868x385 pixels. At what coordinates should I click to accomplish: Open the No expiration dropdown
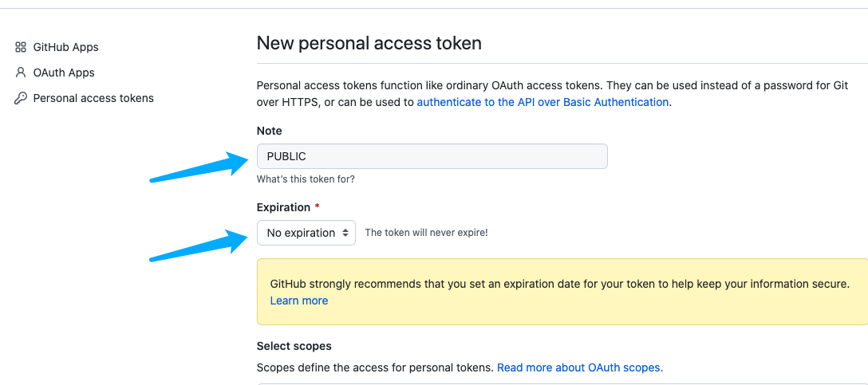pos(306,233)
